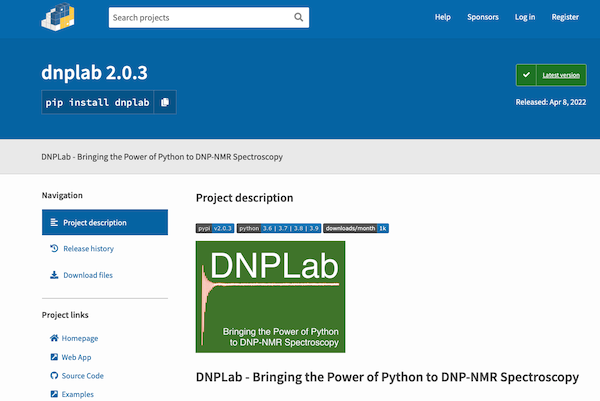600x401 pixels.
Task: Click the Latest version button
Action: pyautogui.click(x=551, y=75)
